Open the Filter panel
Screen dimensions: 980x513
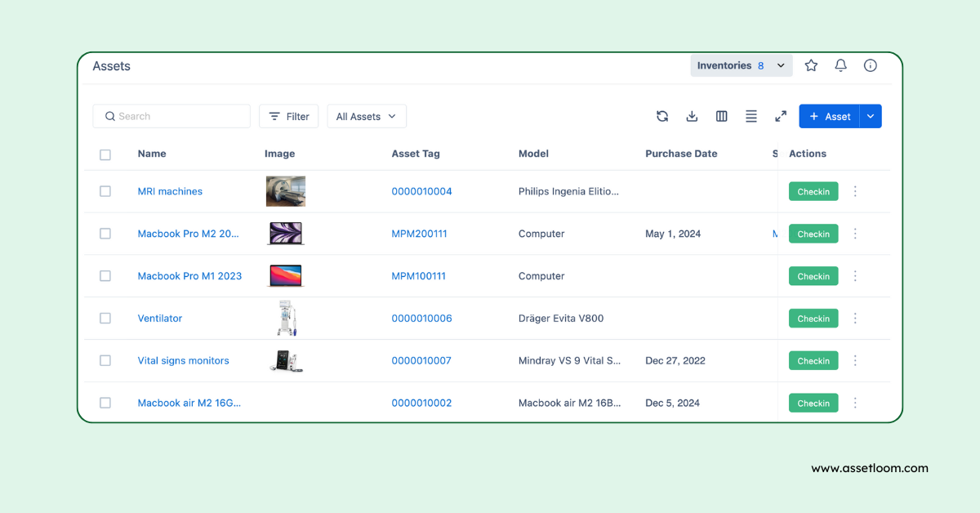point(288,116)
